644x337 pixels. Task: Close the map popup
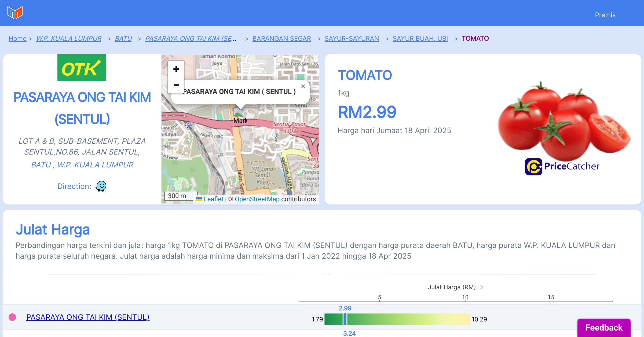tap(303, 86)
